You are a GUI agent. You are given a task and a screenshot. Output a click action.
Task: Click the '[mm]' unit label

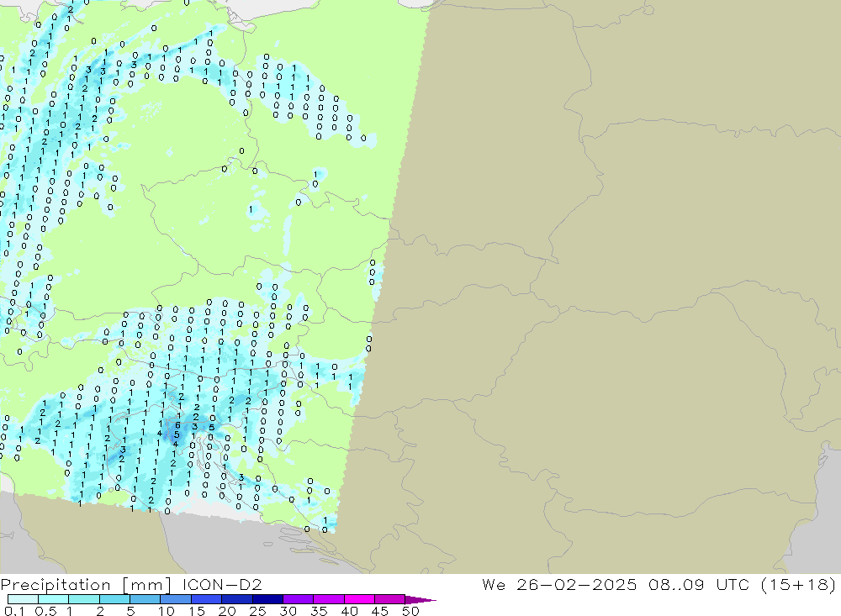pyautogui.click(x=147, y=585)
